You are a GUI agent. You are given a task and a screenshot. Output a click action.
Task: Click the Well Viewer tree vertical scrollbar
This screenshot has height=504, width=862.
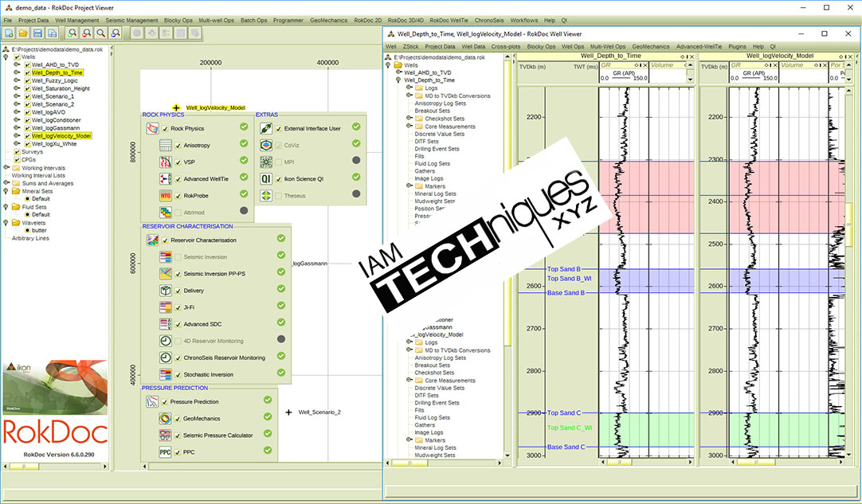tap(507, 203)
